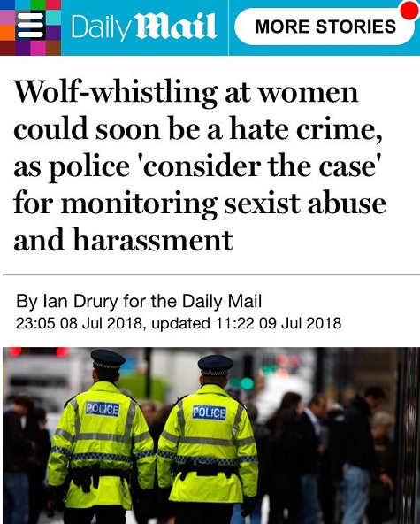
Task: Click the red notification dot
Action: point(410,10)
